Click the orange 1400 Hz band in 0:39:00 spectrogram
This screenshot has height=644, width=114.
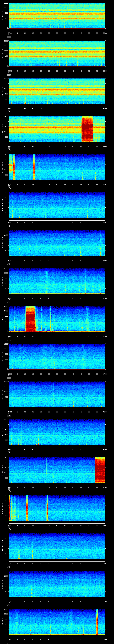point(57,89)
